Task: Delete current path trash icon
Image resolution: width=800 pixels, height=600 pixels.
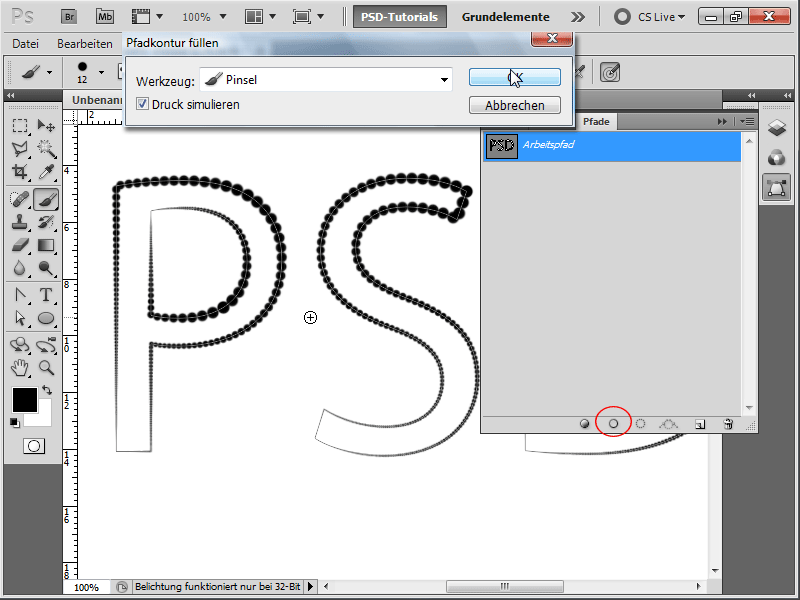Action: pos(729,424)
